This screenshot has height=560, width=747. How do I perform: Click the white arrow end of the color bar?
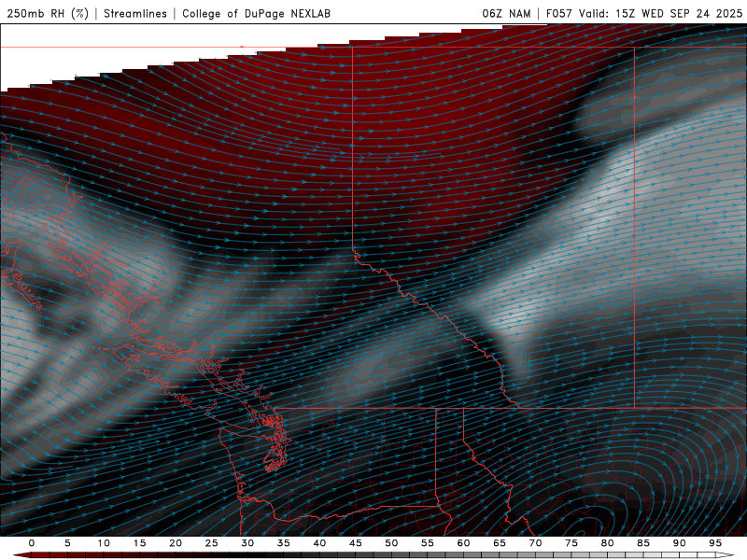point(726,555)
